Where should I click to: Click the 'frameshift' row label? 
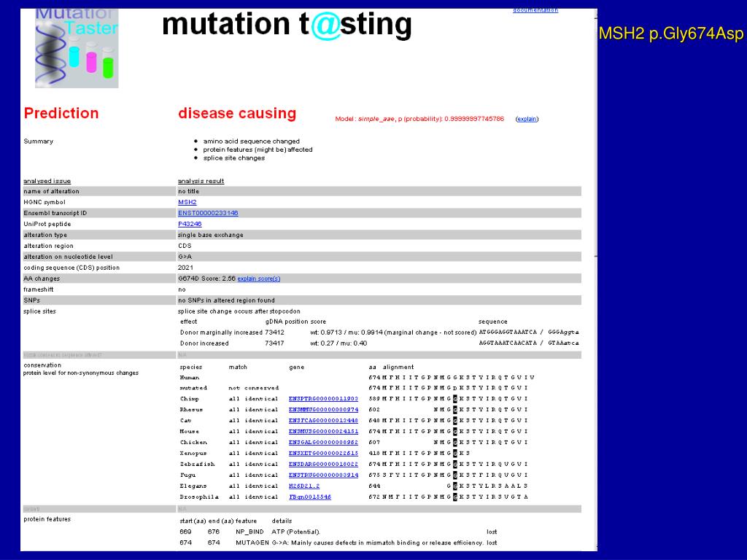[39, 290]
